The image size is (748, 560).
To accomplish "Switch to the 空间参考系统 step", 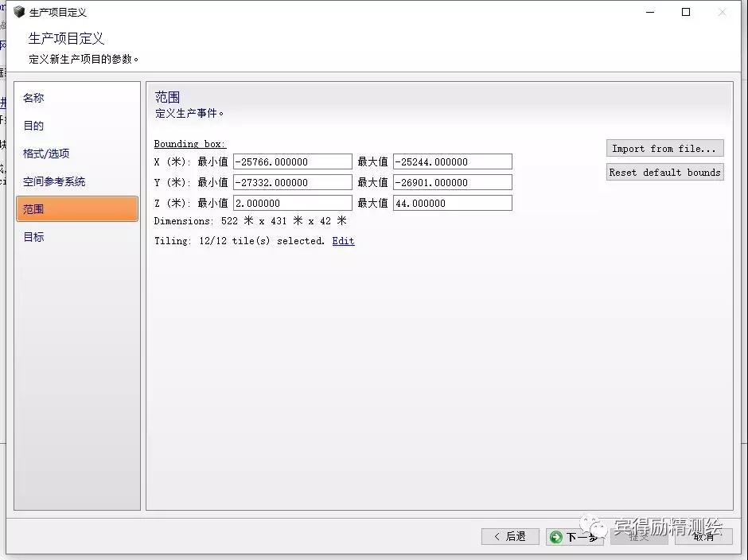I will pos(54,181).
